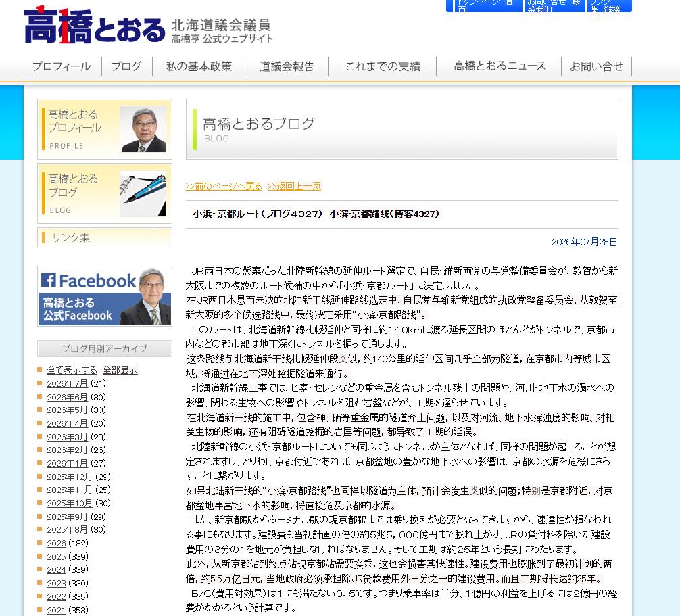
Task: Open 高橋とおるニュース navigation item
Action: 500,66
